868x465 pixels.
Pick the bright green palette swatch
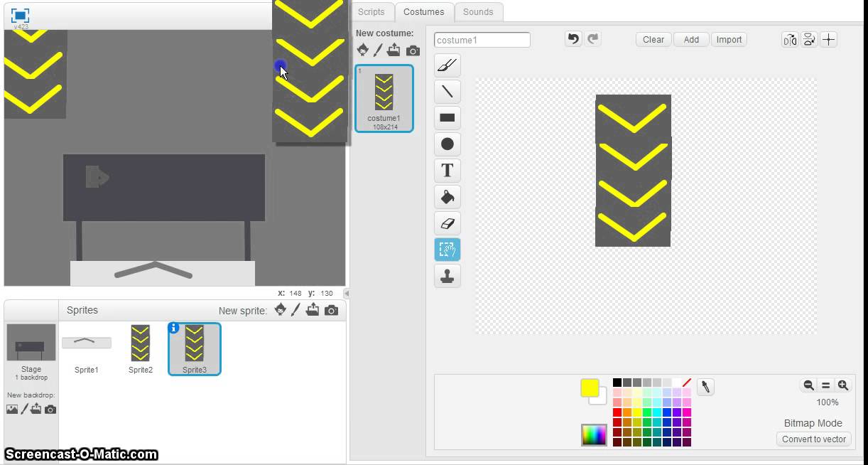[647, 412]
